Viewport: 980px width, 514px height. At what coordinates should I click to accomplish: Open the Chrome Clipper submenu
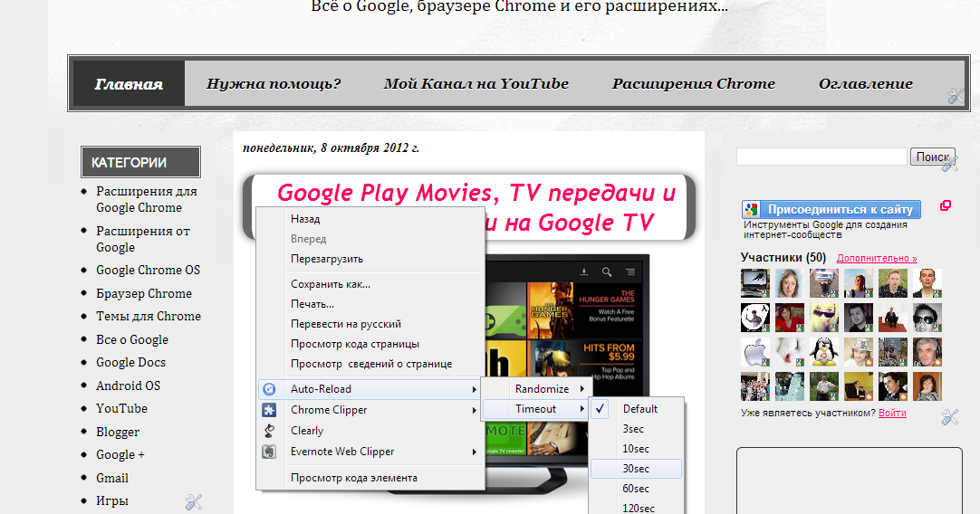(370, 410)
